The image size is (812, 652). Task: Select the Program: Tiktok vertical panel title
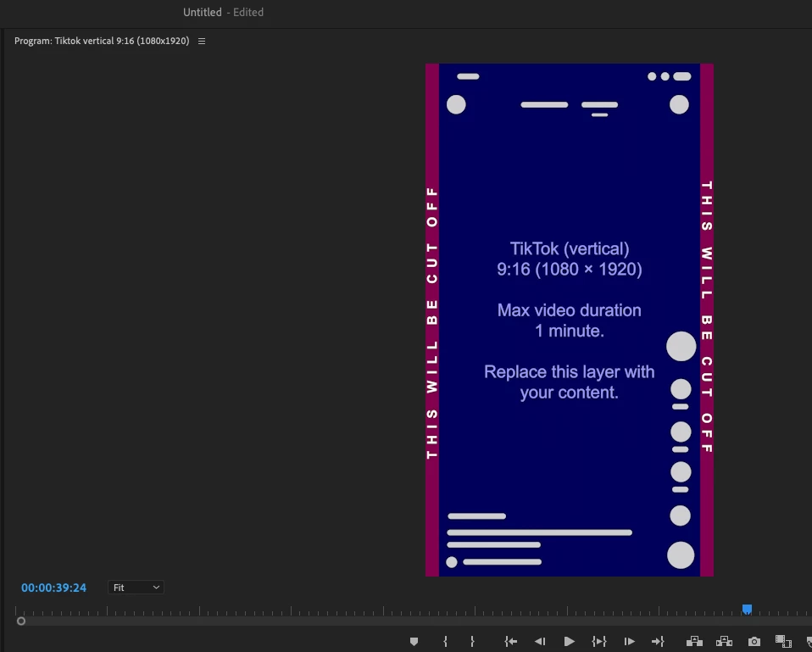click(102, 41)
